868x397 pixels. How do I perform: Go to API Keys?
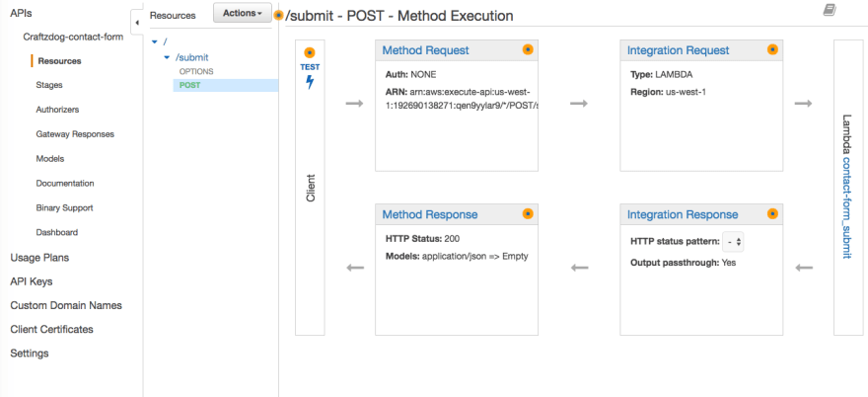pos(32,281)
